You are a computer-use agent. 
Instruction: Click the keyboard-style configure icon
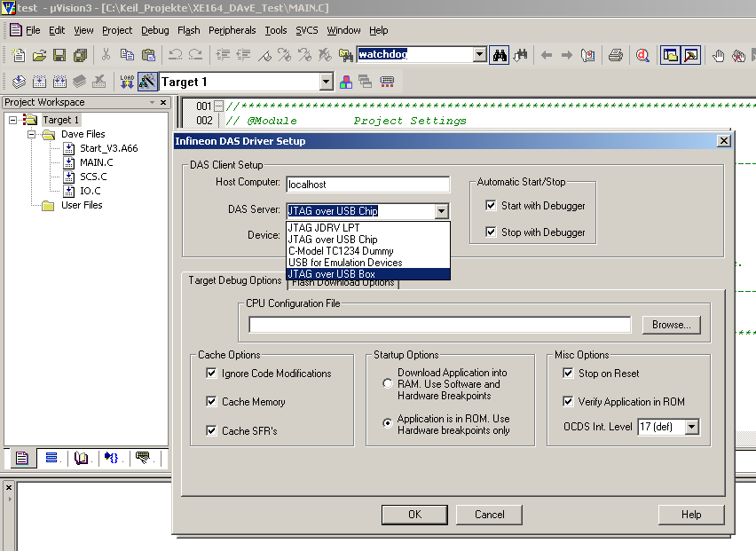tap(387, 82)
